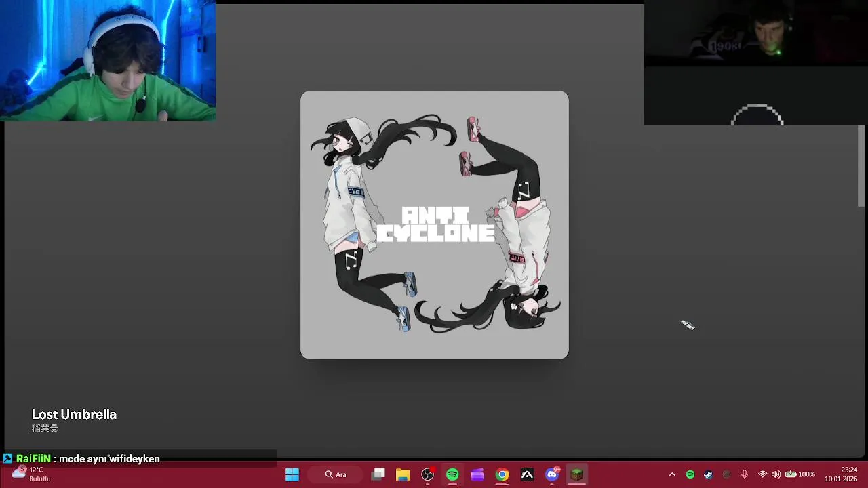The width and height of the screenshot is (868, 488).
Task: Open Wi-Fi network settings in tray
Action: click(x=763, y=474)
